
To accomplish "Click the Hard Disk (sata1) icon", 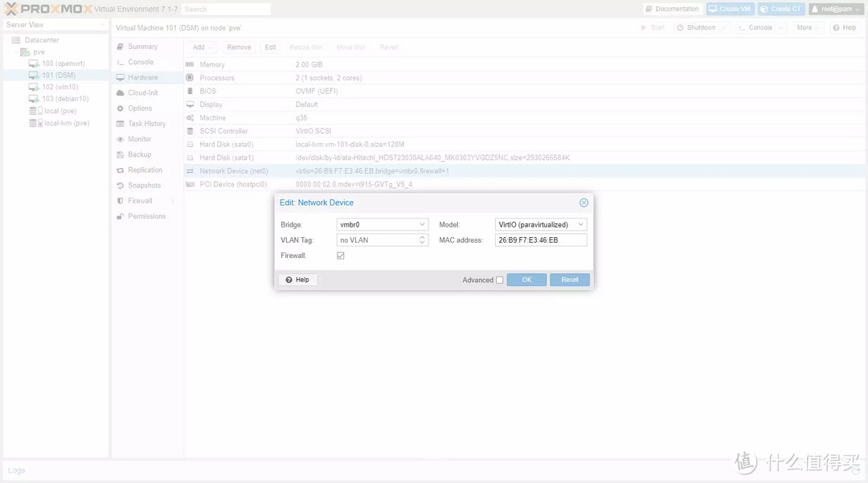I will coord(190,158).
